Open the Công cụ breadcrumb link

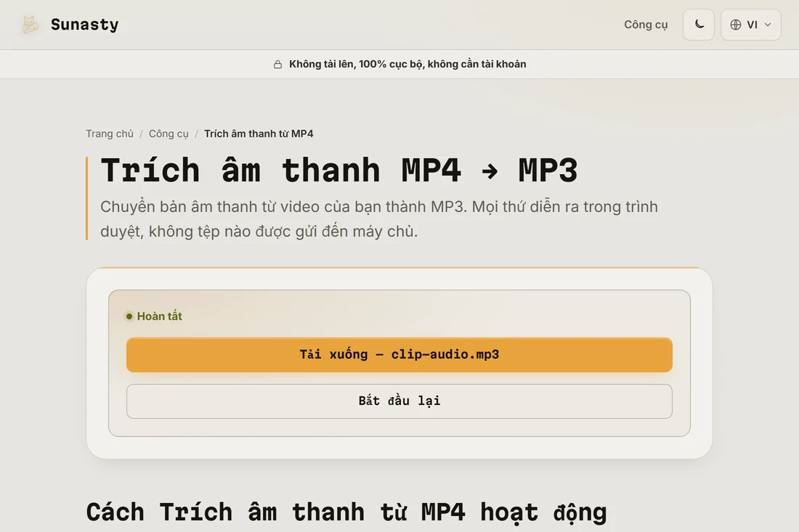tap(169, 134)
